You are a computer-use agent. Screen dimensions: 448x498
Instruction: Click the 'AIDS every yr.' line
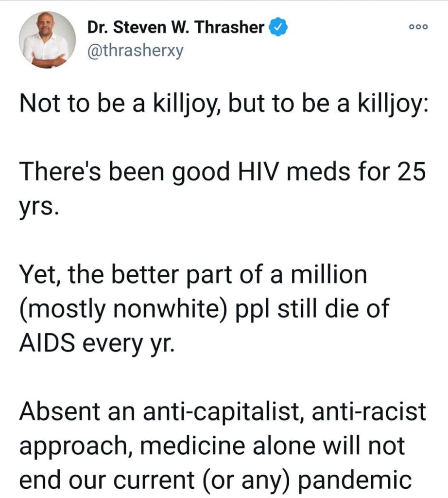pyautogui.click(x=97, y=344)
